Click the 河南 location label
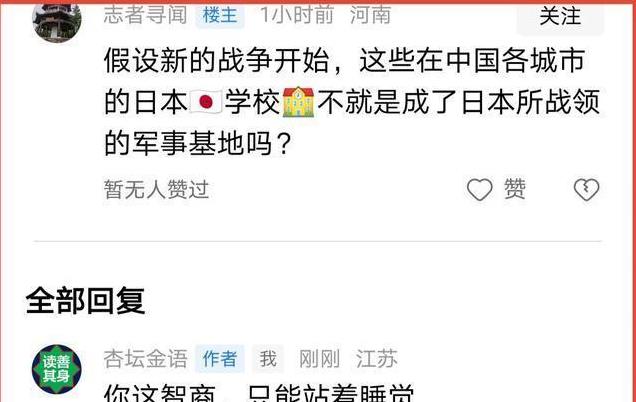 click(x=370, y=15)
